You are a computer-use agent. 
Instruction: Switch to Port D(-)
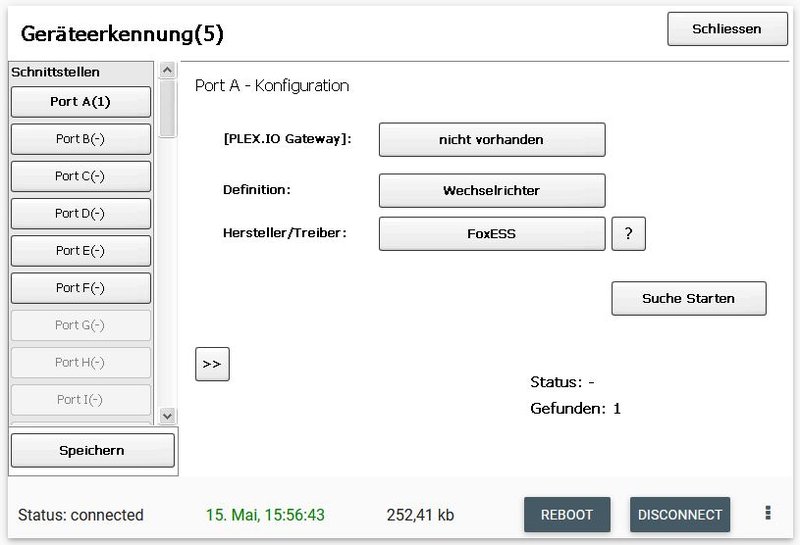pos(80,213)
